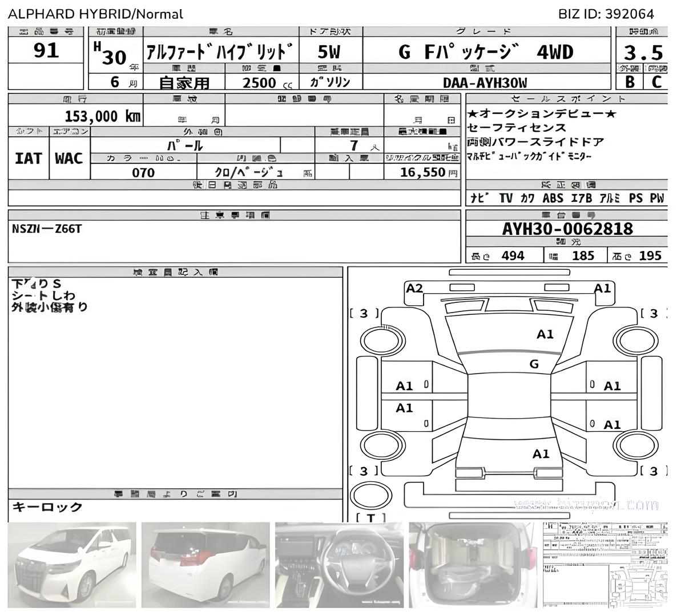677x616 pixels.
Task: Open the front exterior photo of the white Alphard
Action: (72, 566)
